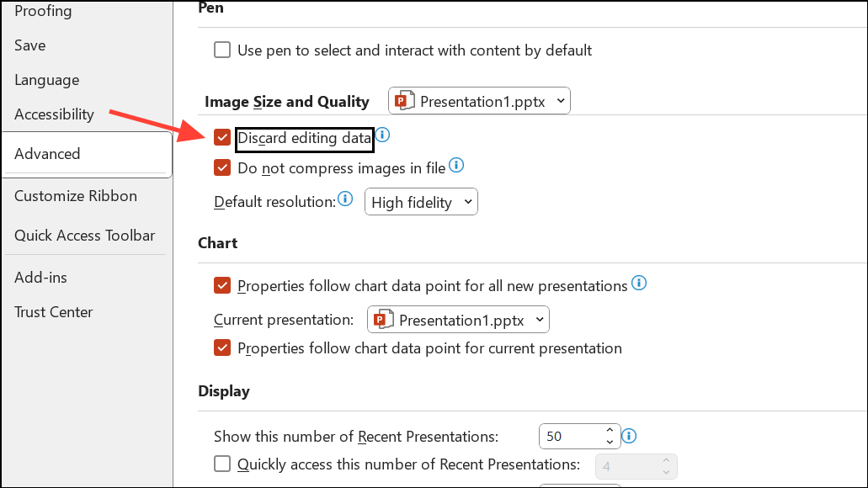Switch to Trust Center category
This screenshot has width=868, height=488.
click(54, 312)
